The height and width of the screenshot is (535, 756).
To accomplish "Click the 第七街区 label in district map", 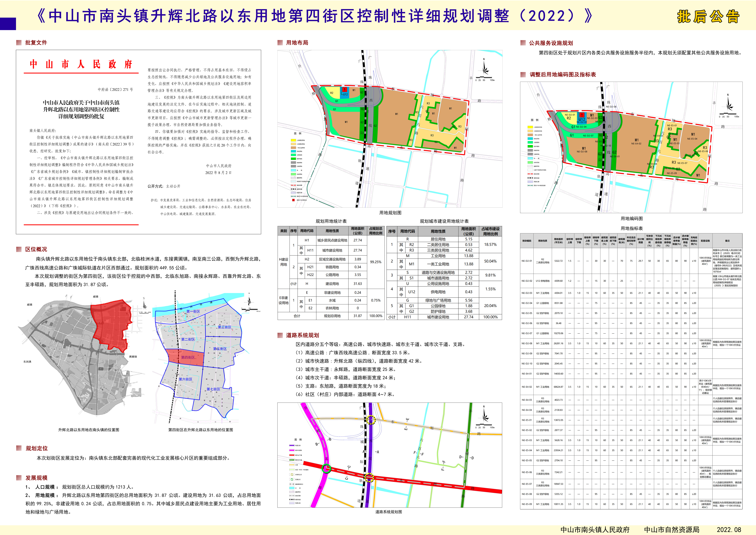I will (x=213, y=389).
